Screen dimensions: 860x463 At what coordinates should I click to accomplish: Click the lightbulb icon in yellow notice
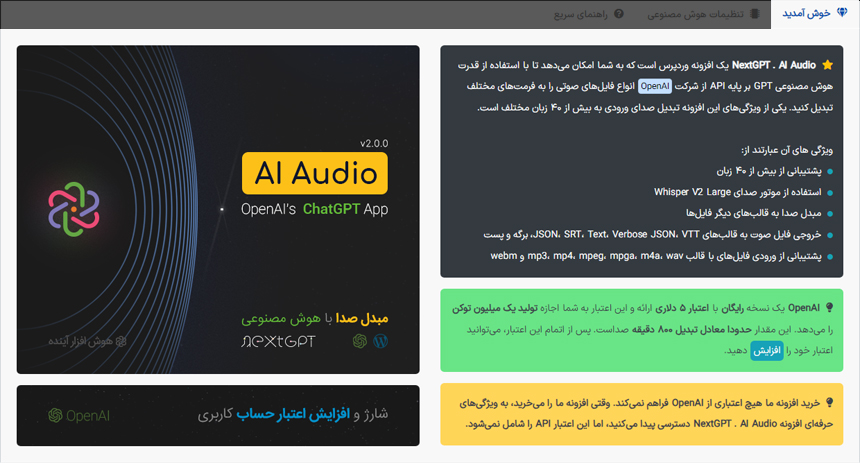[829, 403]
